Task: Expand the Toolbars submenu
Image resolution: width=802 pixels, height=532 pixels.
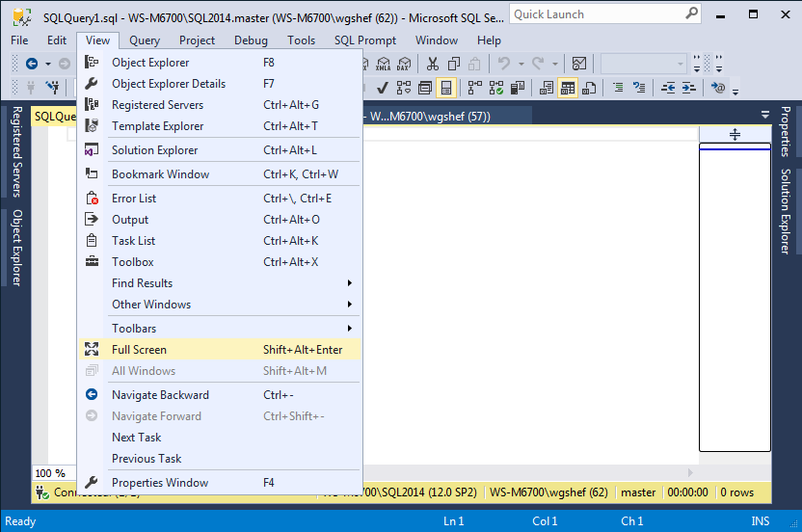Action: (220, 329)
